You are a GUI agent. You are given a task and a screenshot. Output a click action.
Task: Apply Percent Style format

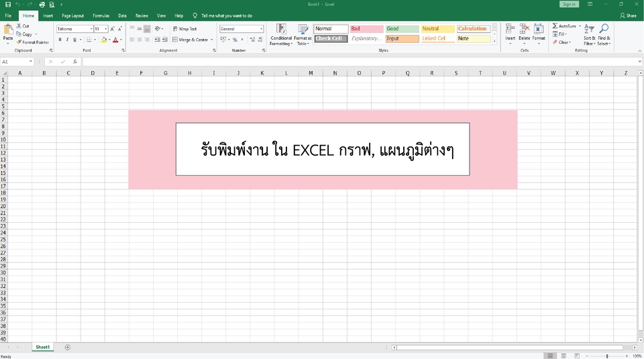point(235,40)
